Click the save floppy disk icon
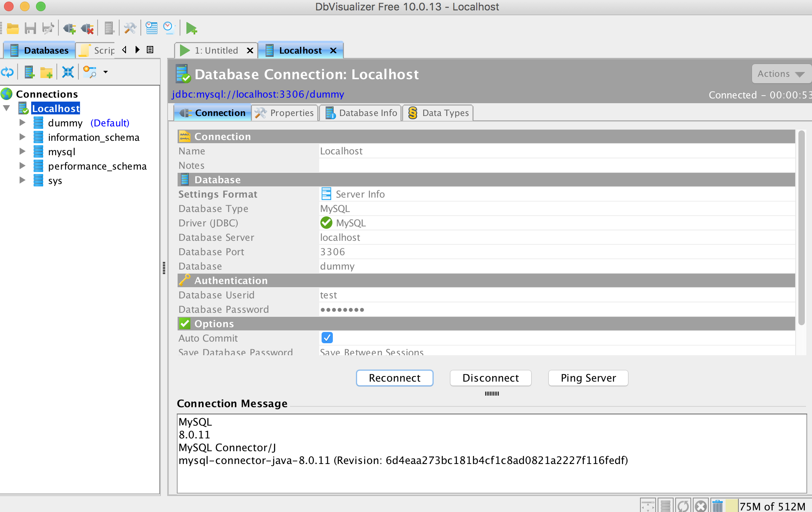The width and height of the screenshot is (812, 512). pyautogui.click(x=30, y=28)
